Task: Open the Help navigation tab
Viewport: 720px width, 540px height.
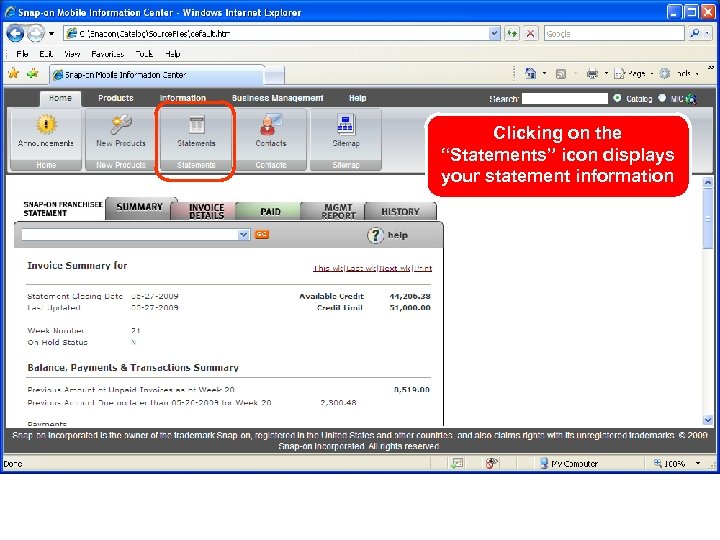Action: (357, 98)
